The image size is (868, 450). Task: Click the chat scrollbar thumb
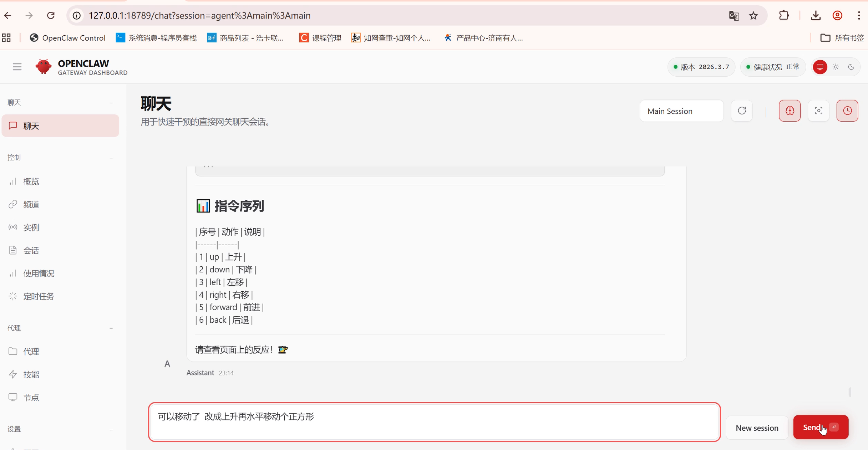[x=850, y=392]
